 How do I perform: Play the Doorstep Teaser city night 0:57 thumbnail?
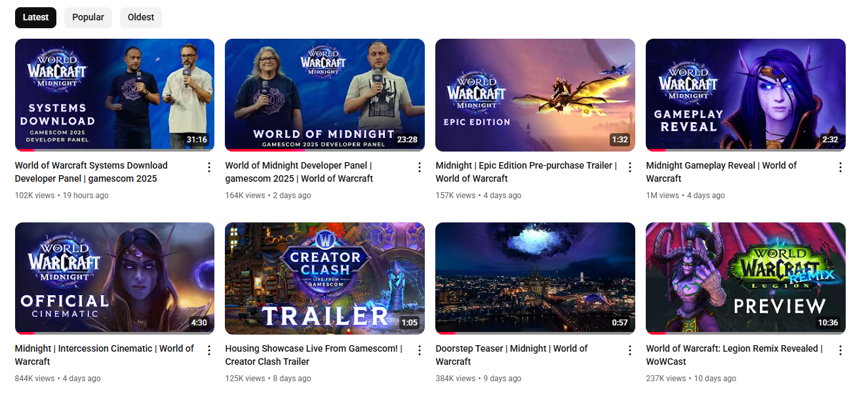pyautogui.click(x=535, y=278)
